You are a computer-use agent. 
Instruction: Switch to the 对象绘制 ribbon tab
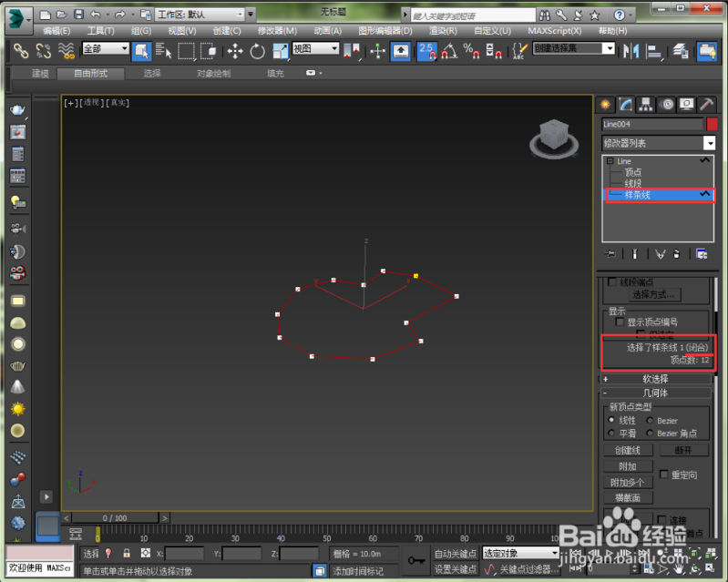pos(213,74)
